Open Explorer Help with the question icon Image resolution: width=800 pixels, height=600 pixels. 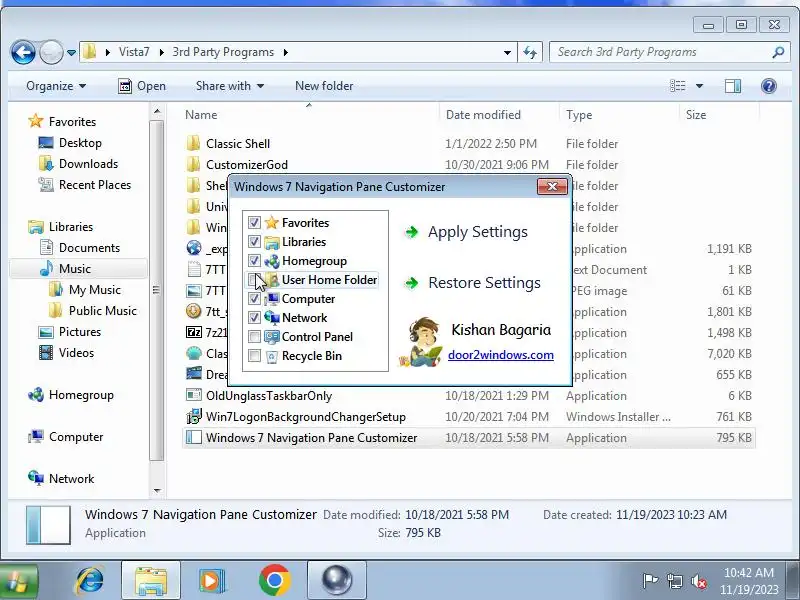[768, 86]
